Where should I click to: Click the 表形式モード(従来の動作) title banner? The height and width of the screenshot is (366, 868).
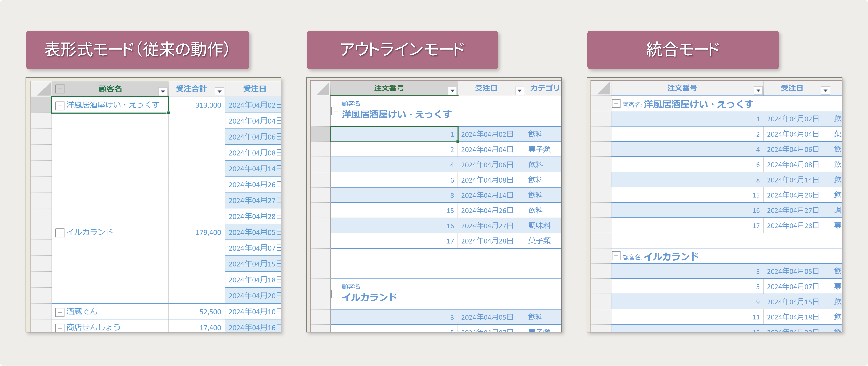point(137,50)
